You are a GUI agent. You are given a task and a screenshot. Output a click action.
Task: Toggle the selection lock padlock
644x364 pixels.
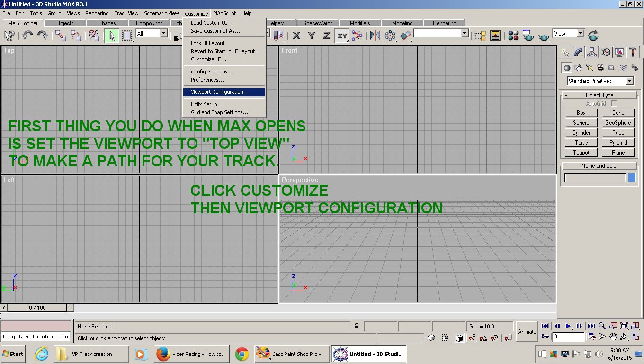pyautogui.click(x=356, y=326)
